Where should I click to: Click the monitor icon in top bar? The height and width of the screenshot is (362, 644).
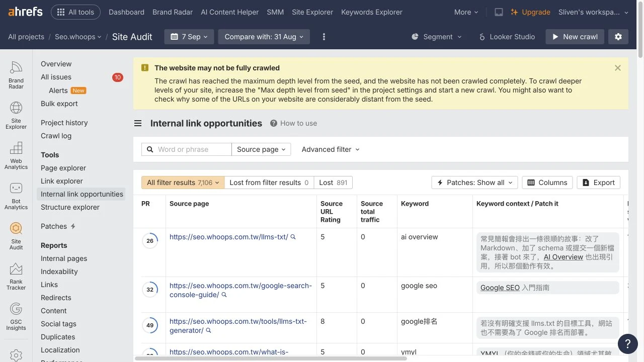(x=499, y=12)
